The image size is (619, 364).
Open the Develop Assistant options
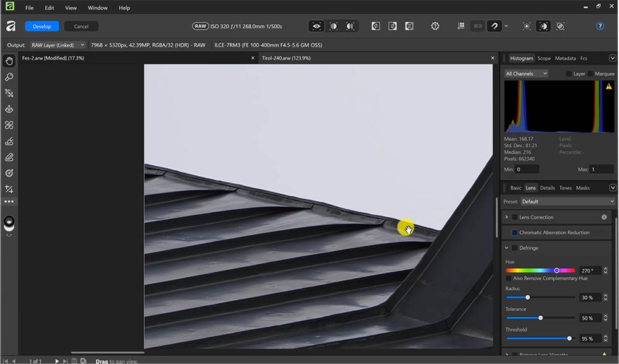pyautogui.click(x=435, y=26)
